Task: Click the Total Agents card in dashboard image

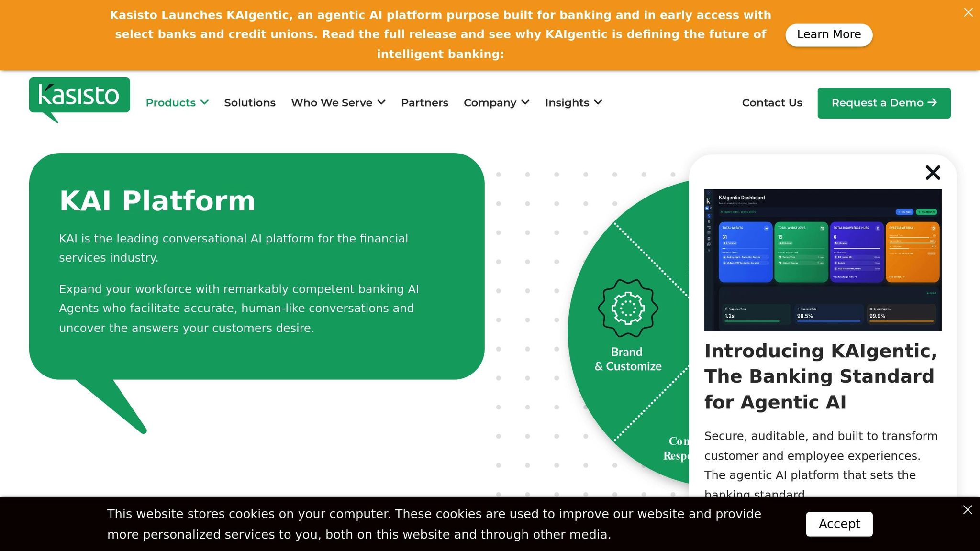Action: coord(746,252)
